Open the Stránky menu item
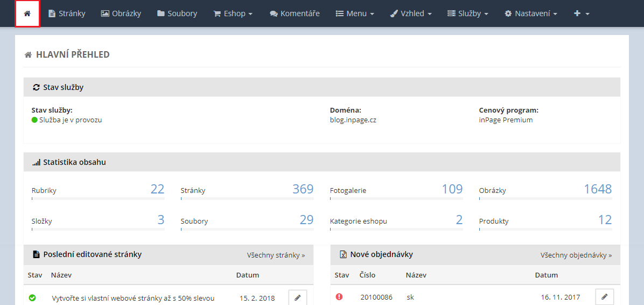The height and width of the screenshot is (305, 644). [x=67, y=13]
